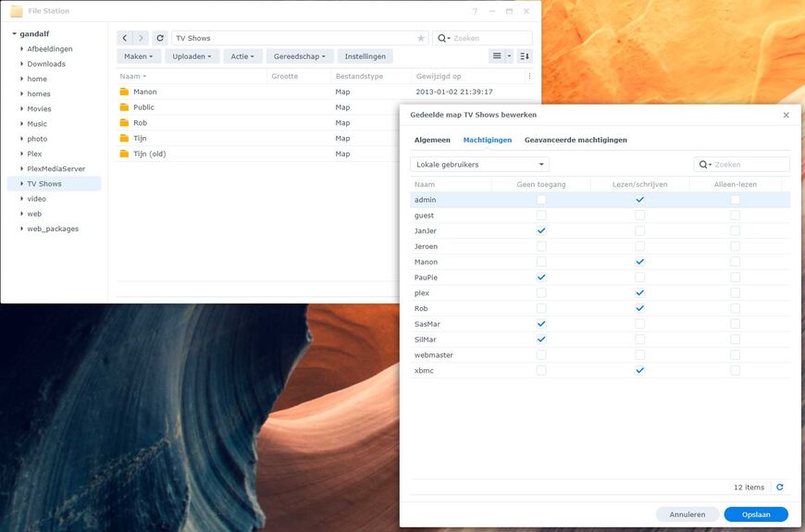Select the web_packages folder in tree
Image resolution: width=805 pixels, height=532 pixels.
pos(53,229)
